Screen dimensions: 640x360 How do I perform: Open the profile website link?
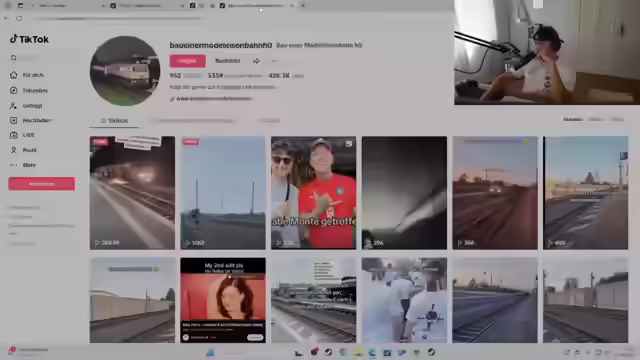coord(211,99)
